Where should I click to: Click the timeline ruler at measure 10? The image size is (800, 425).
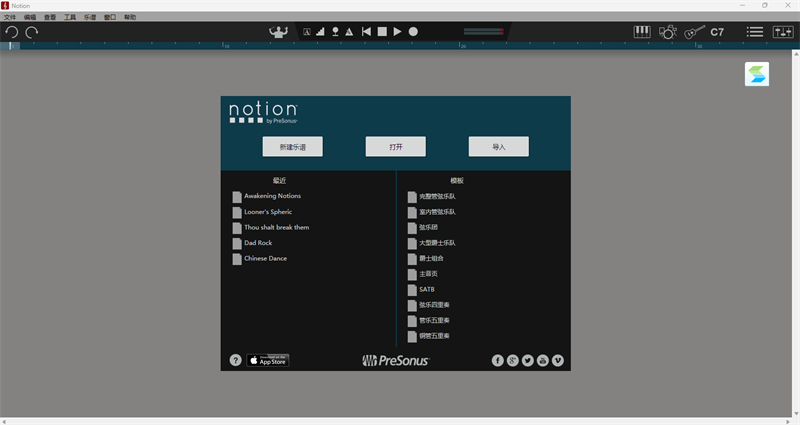224,45
